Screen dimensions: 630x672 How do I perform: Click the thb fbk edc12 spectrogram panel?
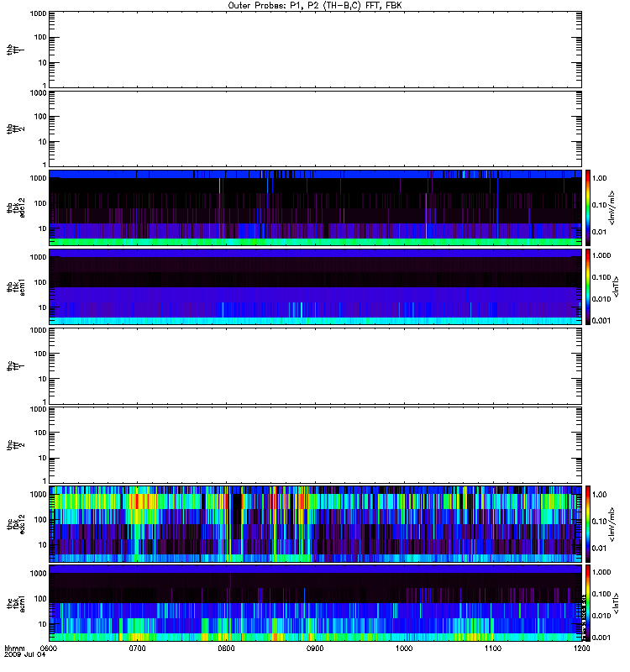(315, 207)
